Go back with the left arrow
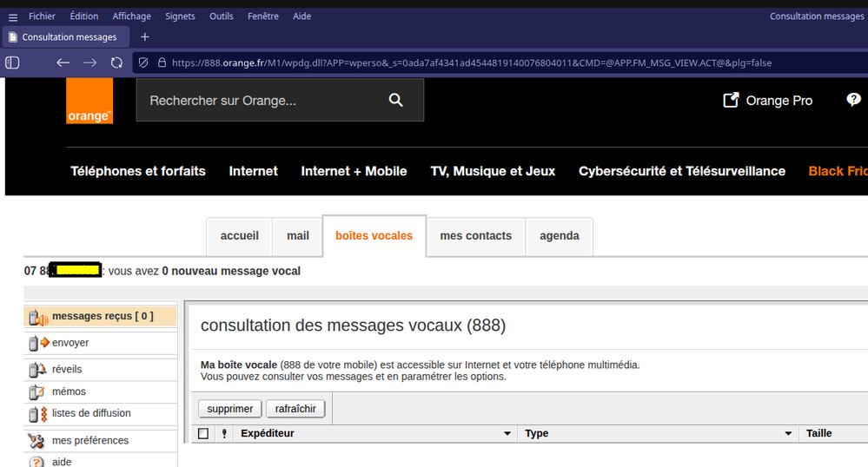This screenshot has width=868, height=467. coord(63,62)
